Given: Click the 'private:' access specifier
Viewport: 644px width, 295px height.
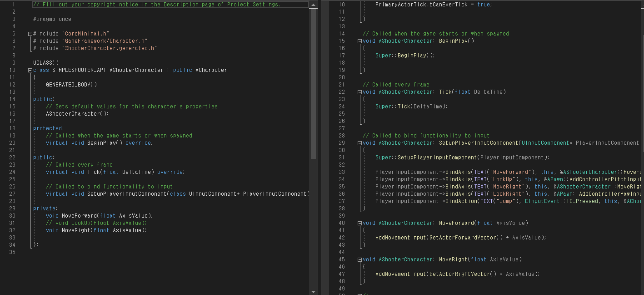Looking at the screenshot, I should [x=45, y=209].
